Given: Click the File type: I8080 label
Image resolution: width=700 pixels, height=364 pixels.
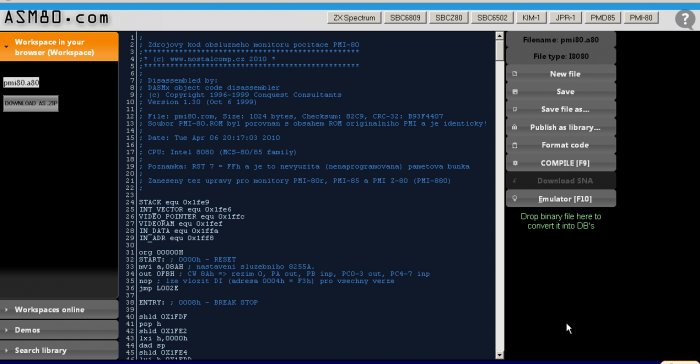Looking at the screenshot, I should coord(561,56).
